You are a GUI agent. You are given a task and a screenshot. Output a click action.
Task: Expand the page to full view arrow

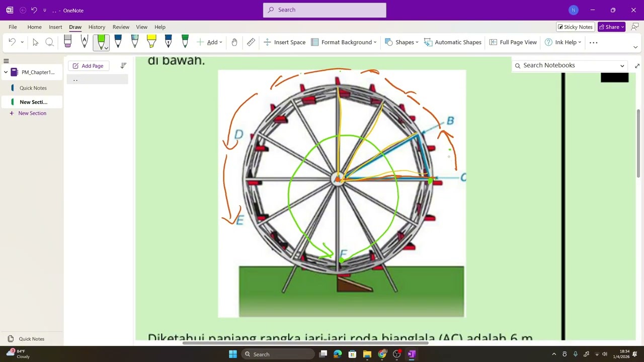pyautogui.click(x=637, y=66)
